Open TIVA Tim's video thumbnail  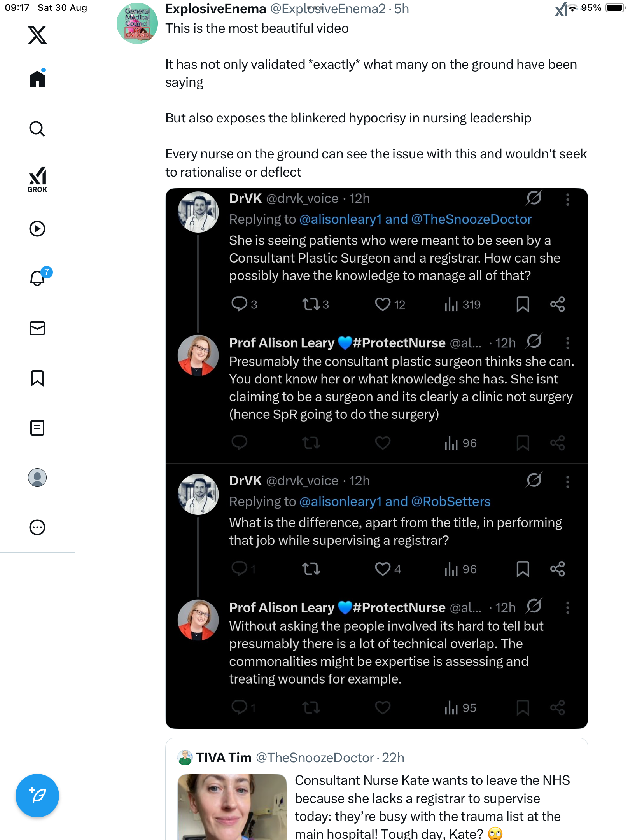click(x=232, y=807)
